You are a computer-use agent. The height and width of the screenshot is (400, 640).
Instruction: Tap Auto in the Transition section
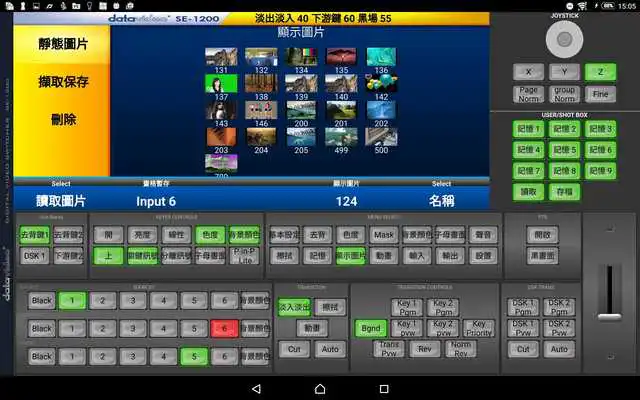pyautogui.click(x=330, y=349)
